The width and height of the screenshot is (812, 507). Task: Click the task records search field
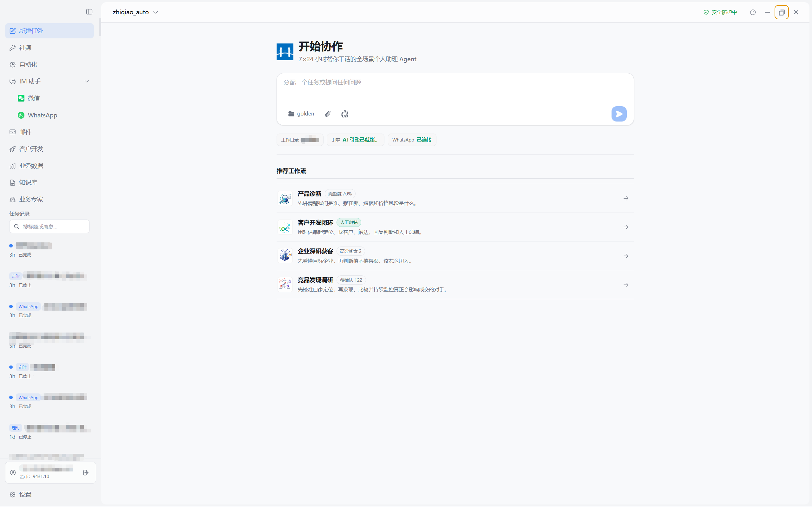(x=49, y=227)
